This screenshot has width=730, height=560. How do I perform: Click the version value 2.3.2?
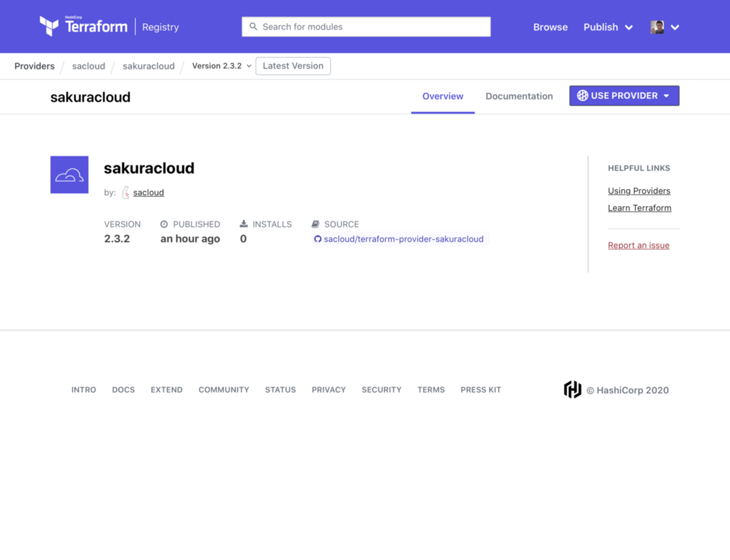[x=117, y=239]
